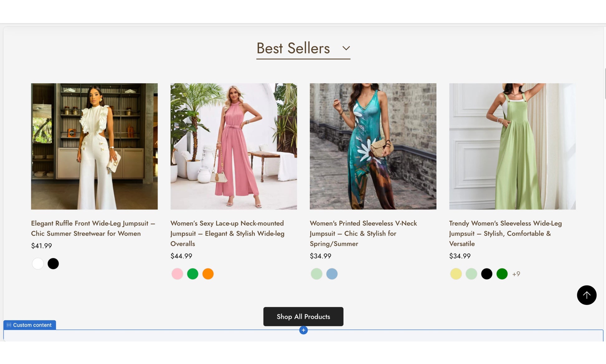Click the Shop All Products button
Viewport: 606px width, 364px height.
[x=303, y=316]
